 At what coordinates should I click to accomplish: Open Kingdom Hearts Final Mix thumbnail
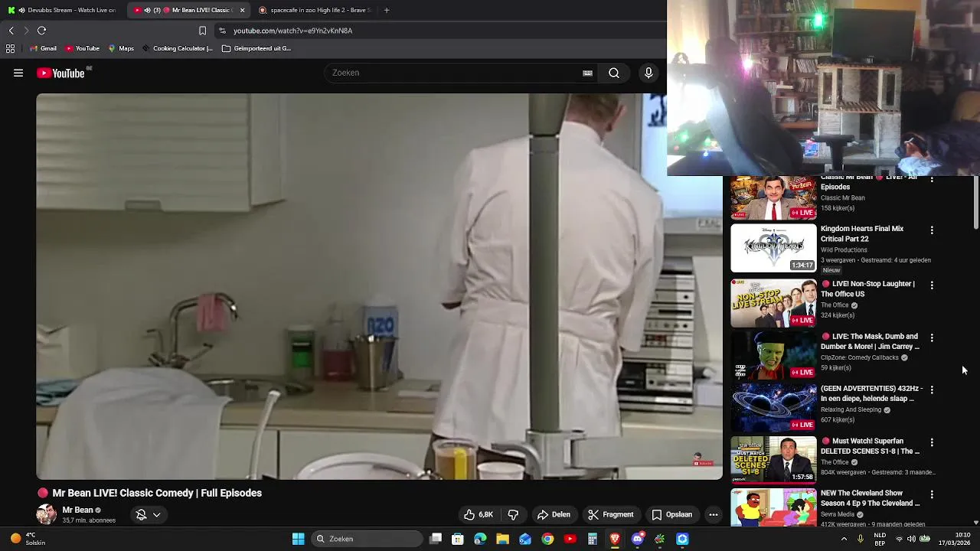coord(773,248)
